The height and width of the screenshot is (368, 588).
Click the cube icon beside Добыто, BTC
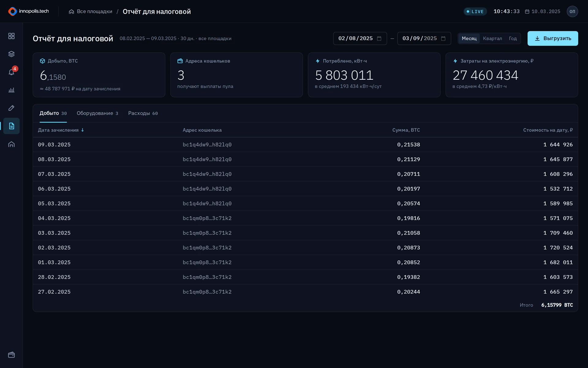coord(43,61)
